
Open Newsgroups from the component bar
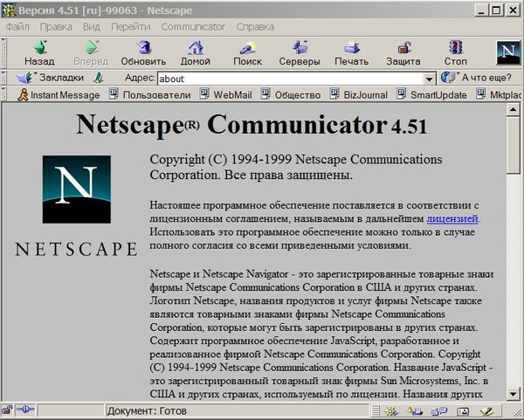439,411
